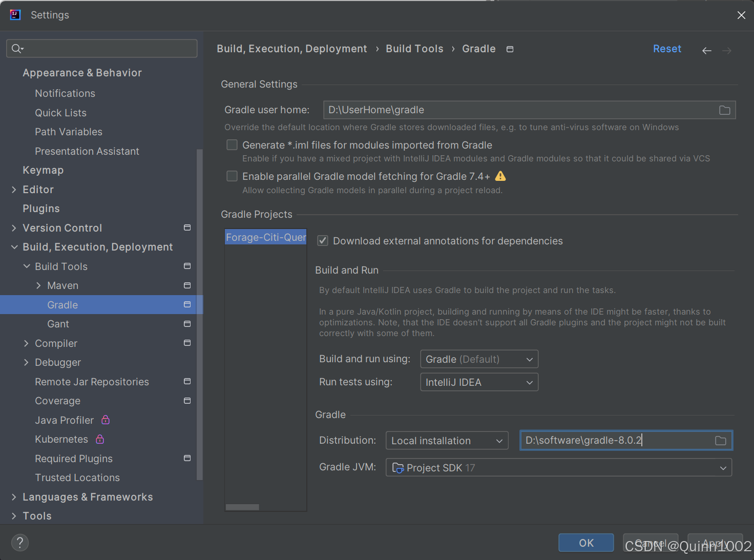Click the horizontal scrollbar under project list
The image size is (754, 560).
[242, 507]
